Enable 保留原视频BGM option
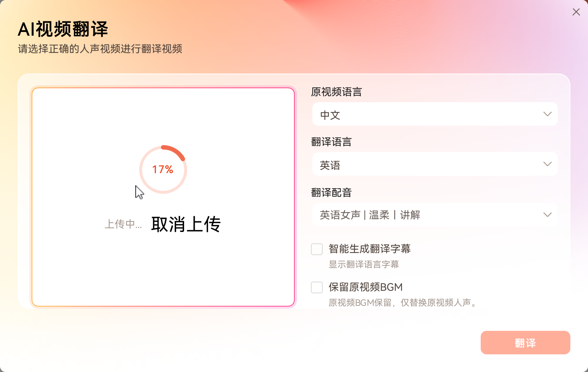588x372 pixels. [316, 287]
